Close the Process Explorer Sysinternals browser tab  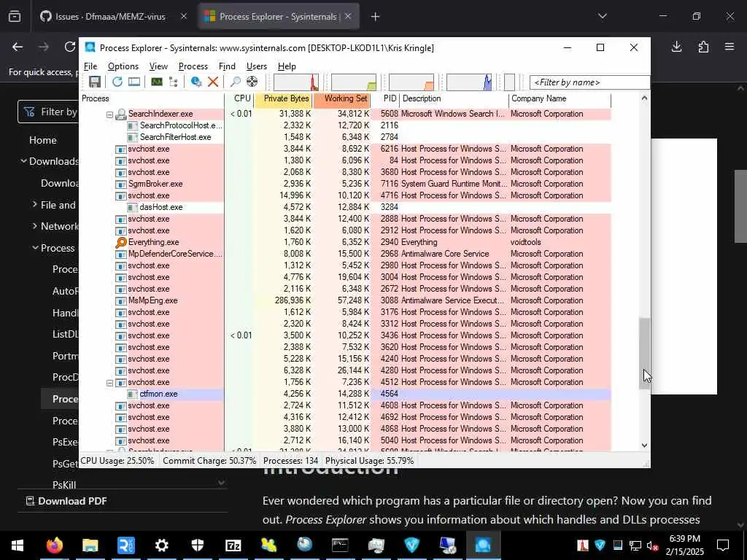click(x=348, y=17)
